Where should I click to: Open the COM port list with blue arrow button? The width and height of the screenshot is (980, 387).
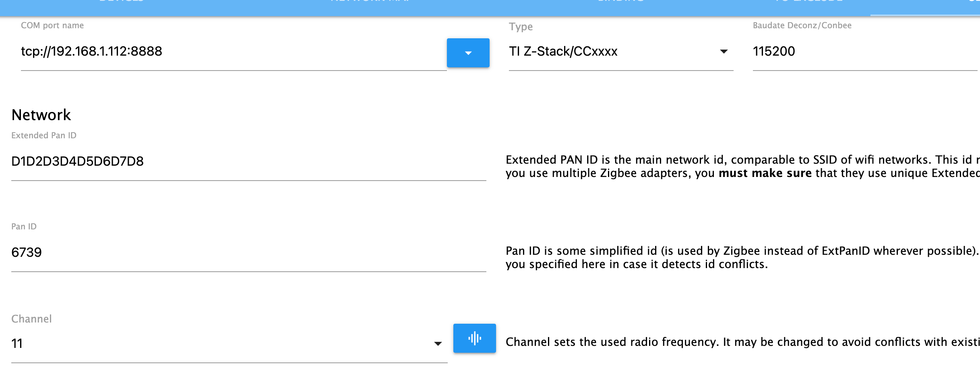click(468, 53)
